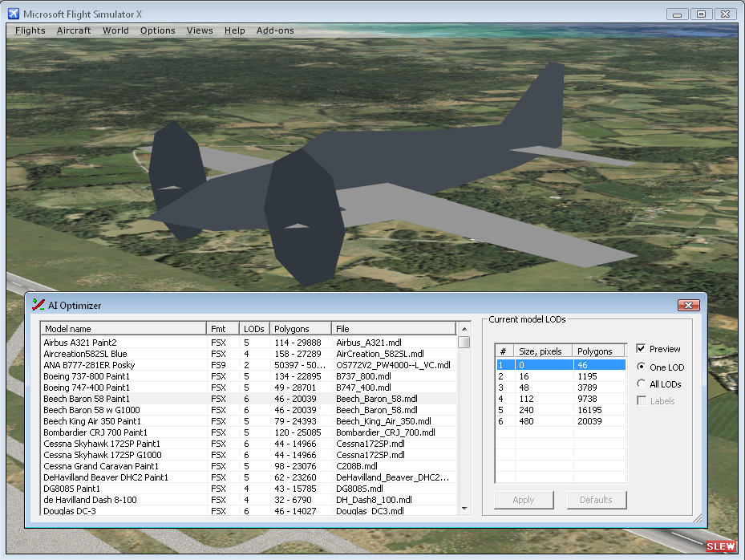This screenshot has width=745, height=560.
Task: Open the Aircraft menu
Action: point(74,30)
